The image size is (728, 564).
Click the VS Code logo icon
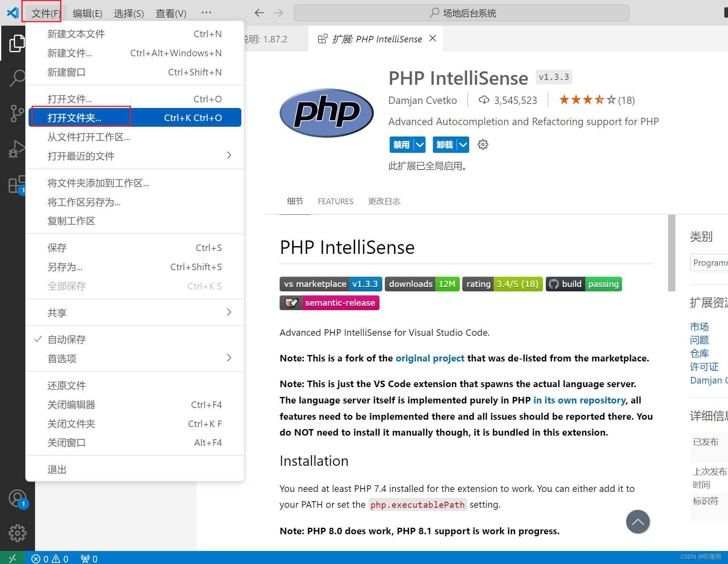tap(13, 13)
